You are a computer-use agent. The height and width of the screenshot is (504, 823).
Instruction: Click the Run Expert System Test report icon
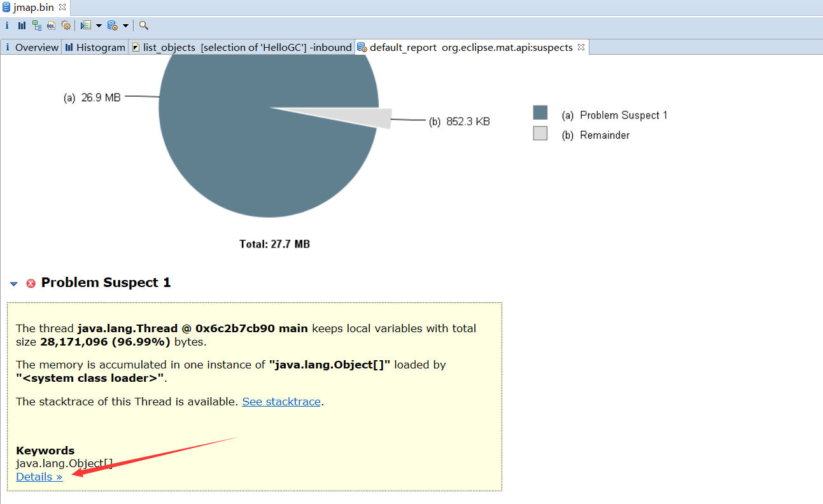click(x=112, y=25)
